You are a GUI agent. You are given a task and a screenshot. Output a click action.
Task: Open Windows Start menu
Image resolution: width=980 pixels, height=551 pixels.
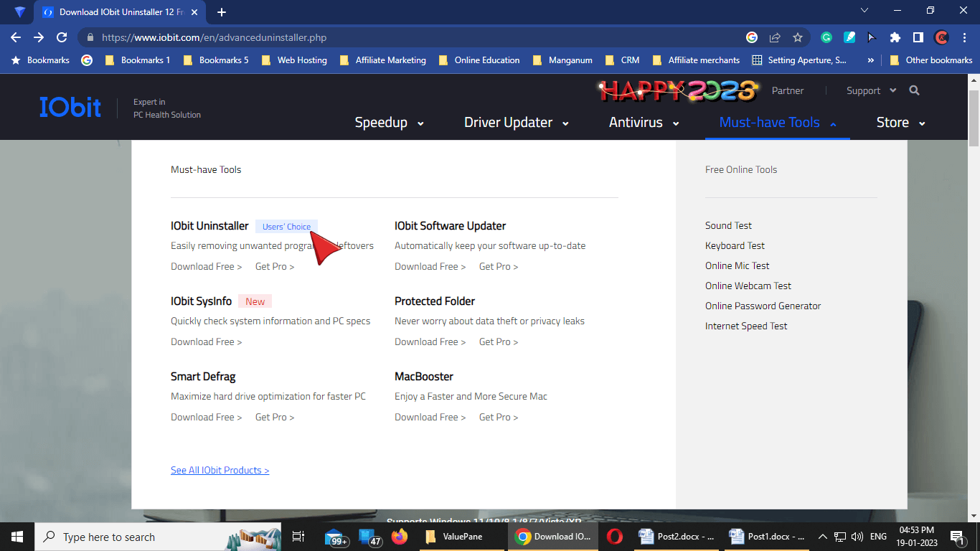point(17,537)
